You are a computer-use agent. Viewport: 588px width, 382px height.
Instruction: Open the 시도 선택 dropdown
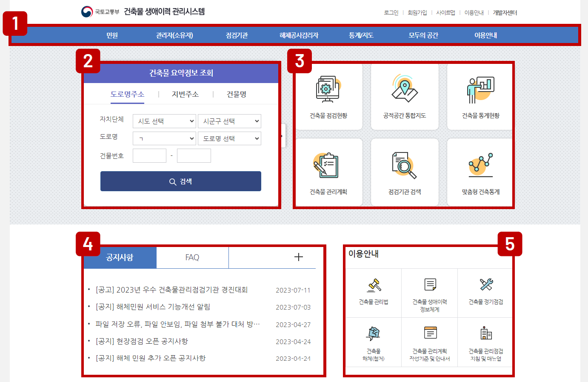(x=164, y=121)
